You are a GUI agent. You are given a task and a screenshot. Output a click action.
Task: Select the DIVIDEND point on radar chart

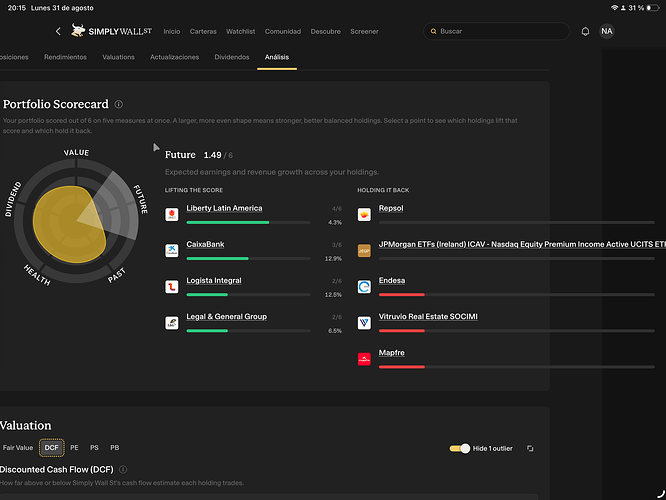pyautogui.click(x=13, y=199)
